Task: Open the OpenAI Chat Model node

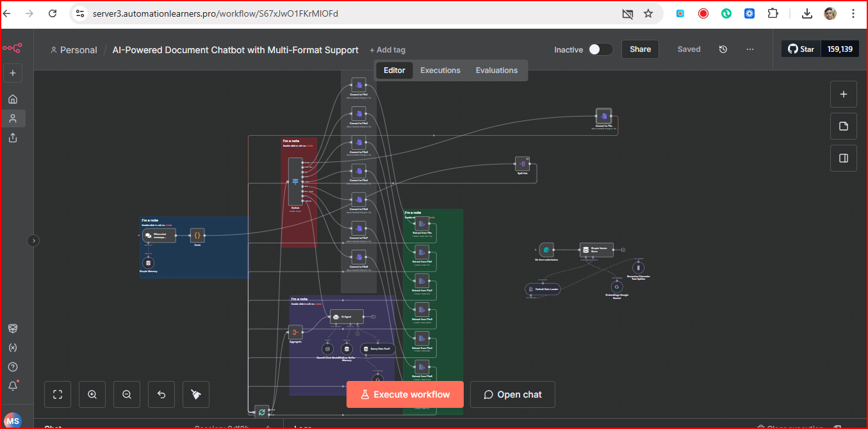Action: coord(327,349)
